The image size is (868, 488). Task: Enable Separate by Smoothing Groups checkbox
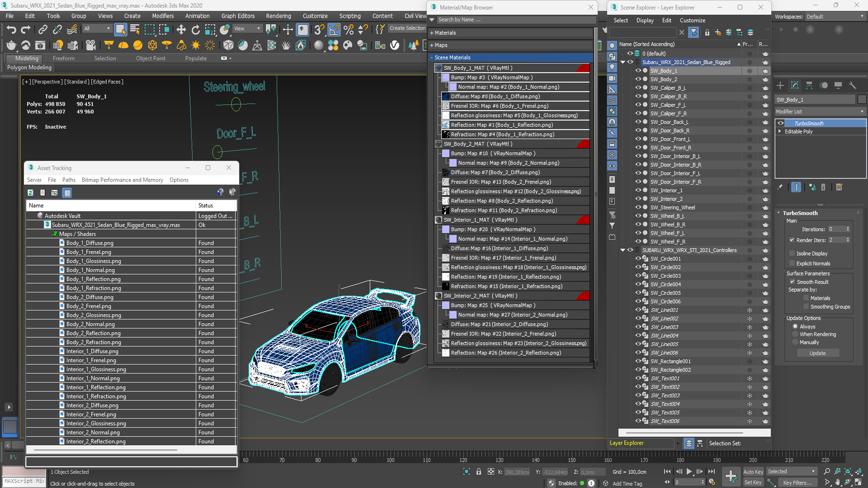[x=806, y=307]
